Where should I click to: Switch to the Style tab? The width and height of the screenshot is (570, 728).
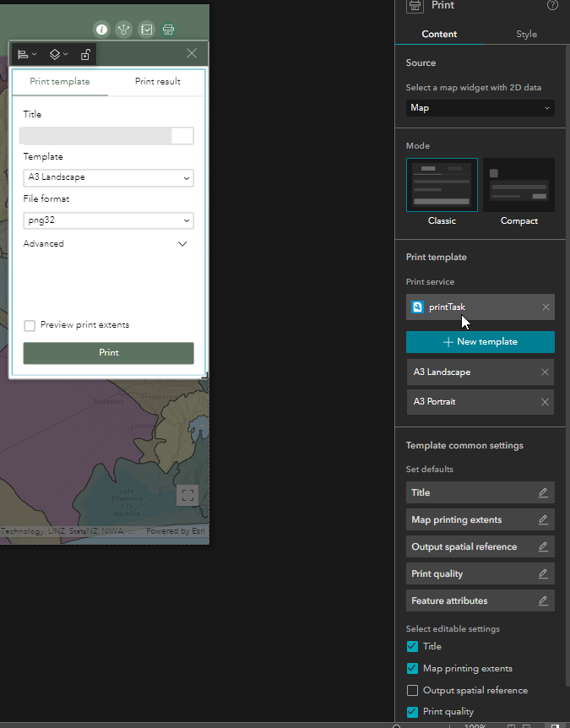point(526,34)
